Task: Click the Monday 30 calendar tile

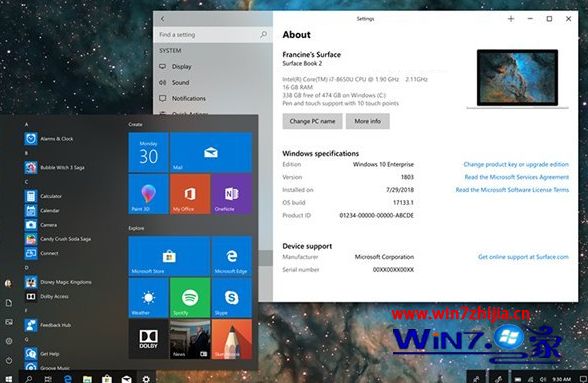Action: 148,152
